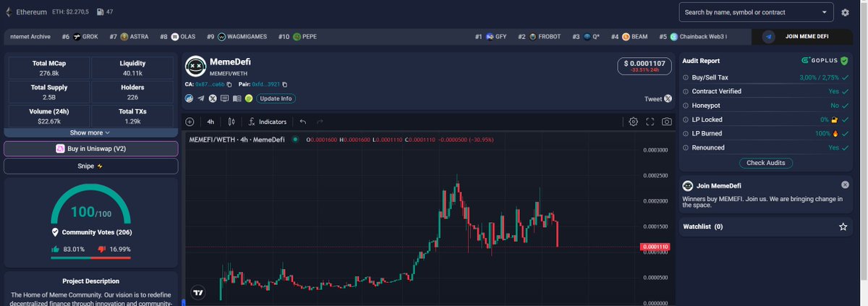Open the chat/message icon under MemeDefi
868x306 pixels.
pyautogui.click(x=225, y=98)
